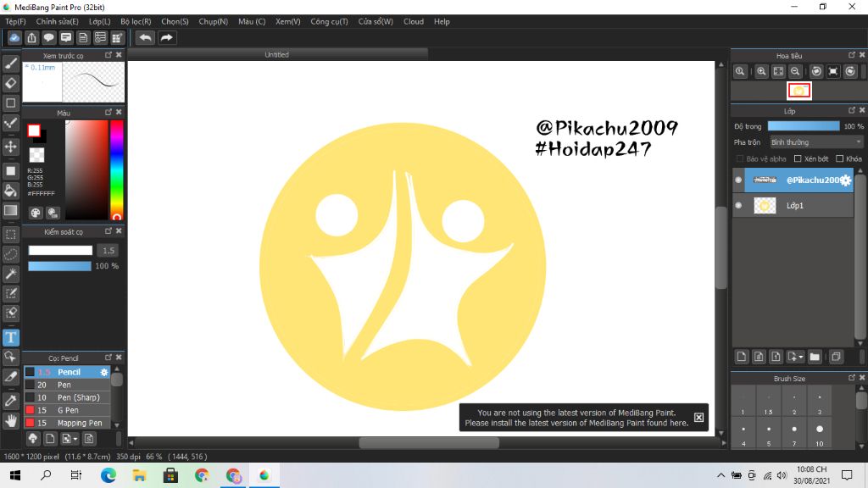This screenshot has width=868, height=488.
Task: Click the hue color strip
Action: pyautogui.click(x=116, y=169)
